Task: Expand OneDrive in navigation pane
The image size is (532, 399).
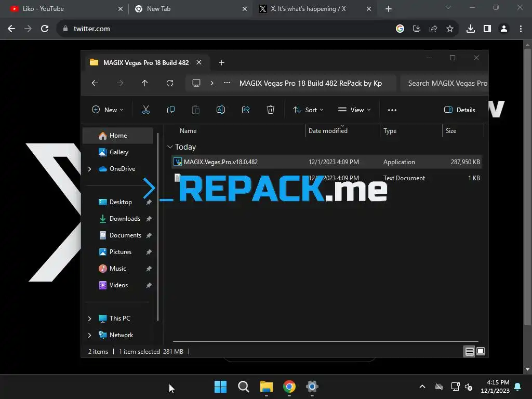Action: click(89, 169)
